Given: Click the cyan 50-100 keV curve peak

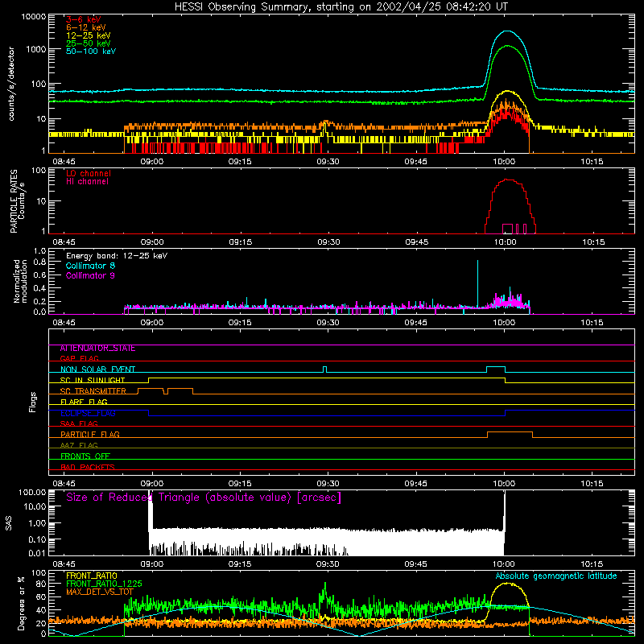Looking at the screenshot, I should [508, 31].
